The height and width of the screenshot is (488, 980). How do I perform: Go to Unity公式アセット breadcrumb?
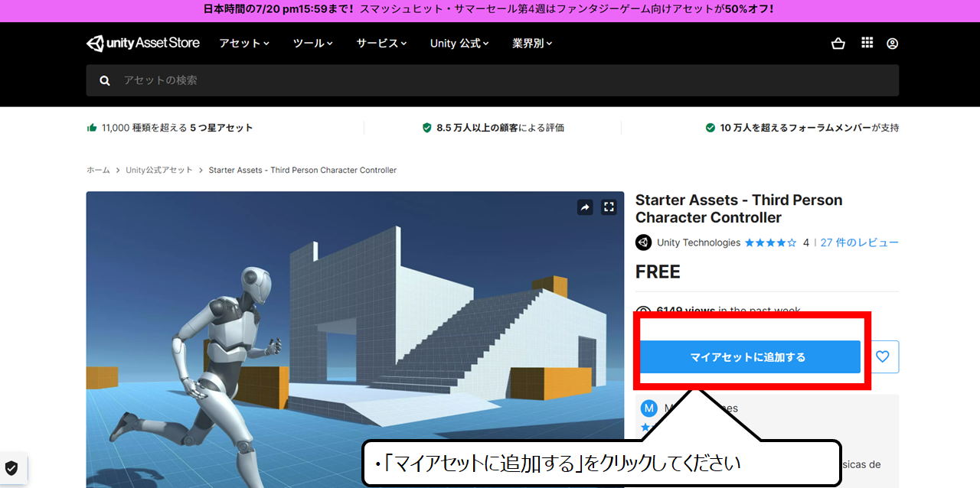click(x=159, y=170)
